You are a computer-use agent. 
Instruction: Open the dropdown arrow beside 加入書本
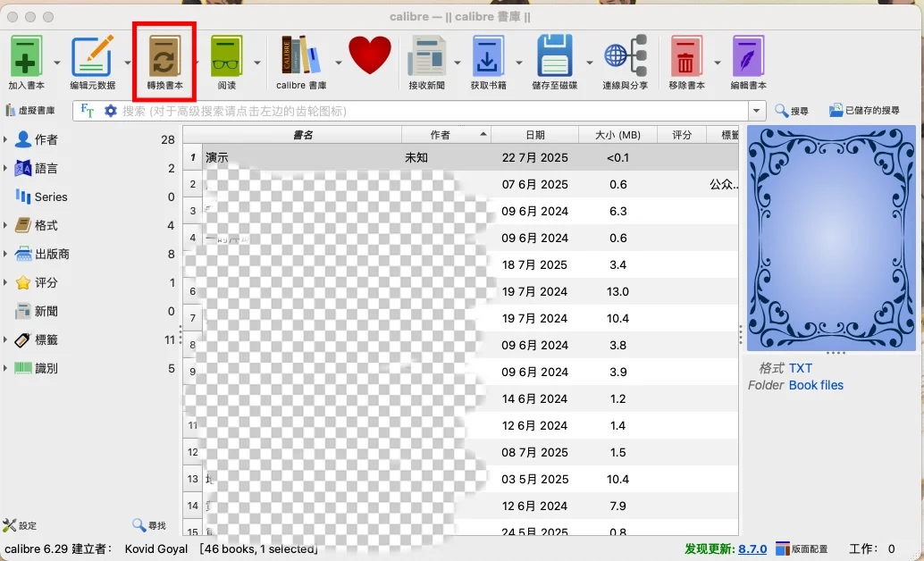click(57, 63)
